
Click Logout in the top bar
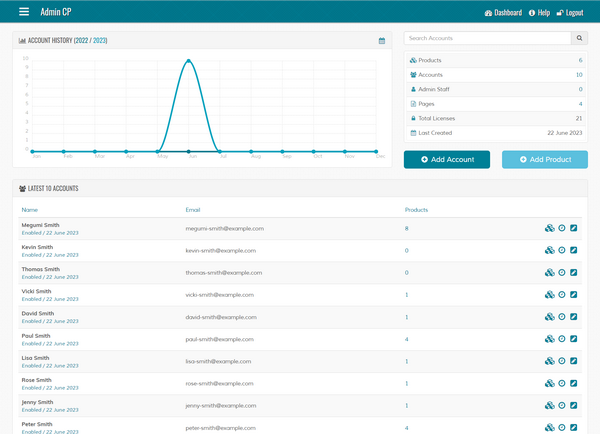(570, 13)
